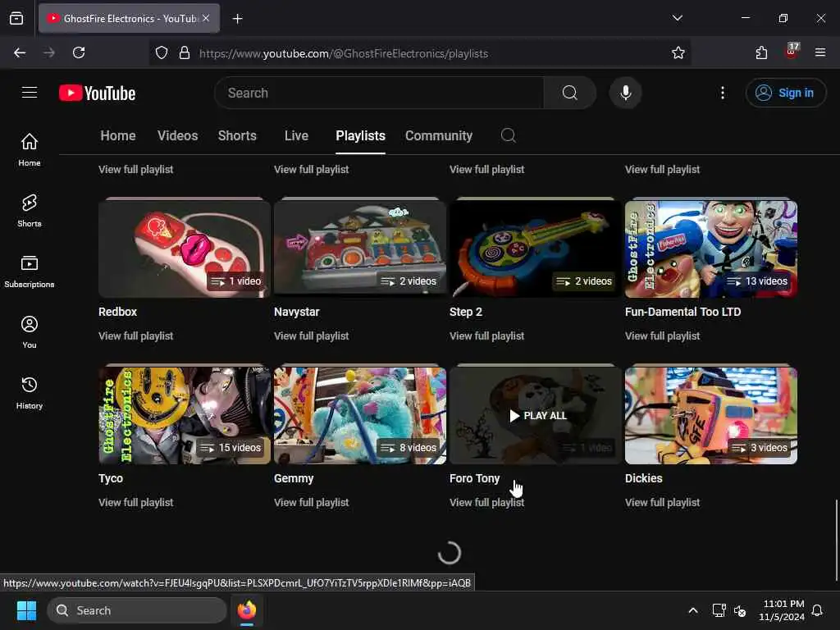The height and width of the screenshot is (630, 840).
Task: Switch to the Live tab
Action: 296,135
